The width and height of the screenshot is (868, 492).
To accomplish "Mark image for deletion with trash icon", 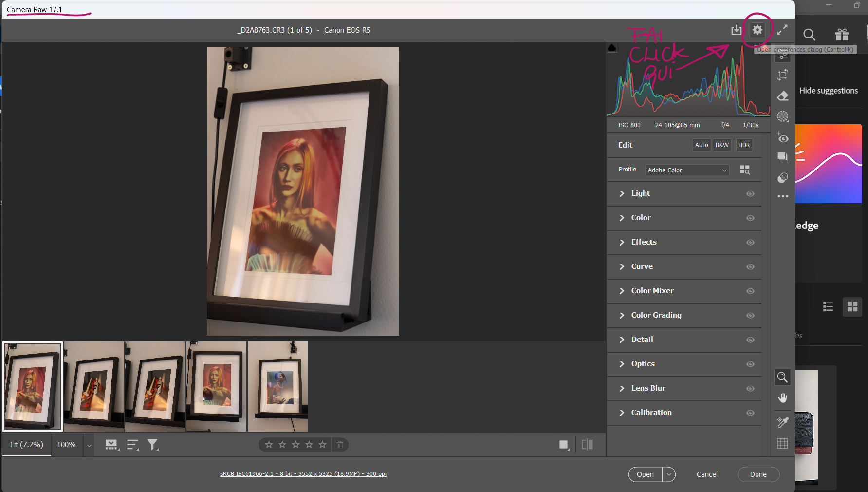I will [x=340, y=445].
